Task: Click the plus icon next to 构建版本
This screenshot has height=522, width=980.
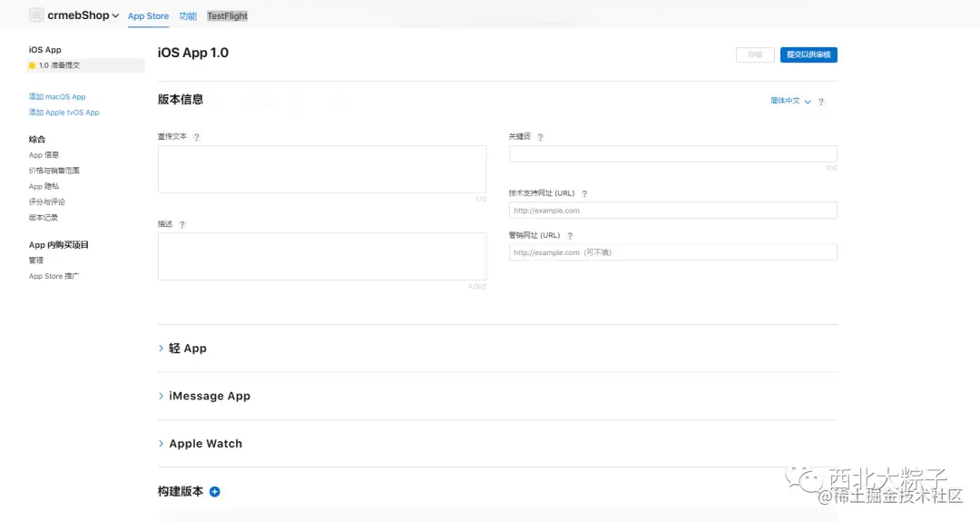Action: coord(214,491)
